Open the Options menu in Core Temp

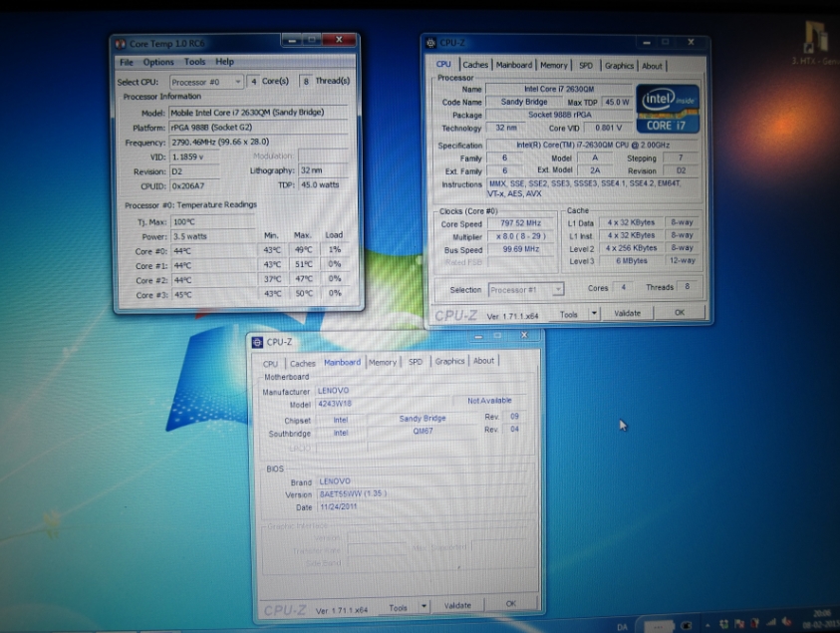coord(158,62)
